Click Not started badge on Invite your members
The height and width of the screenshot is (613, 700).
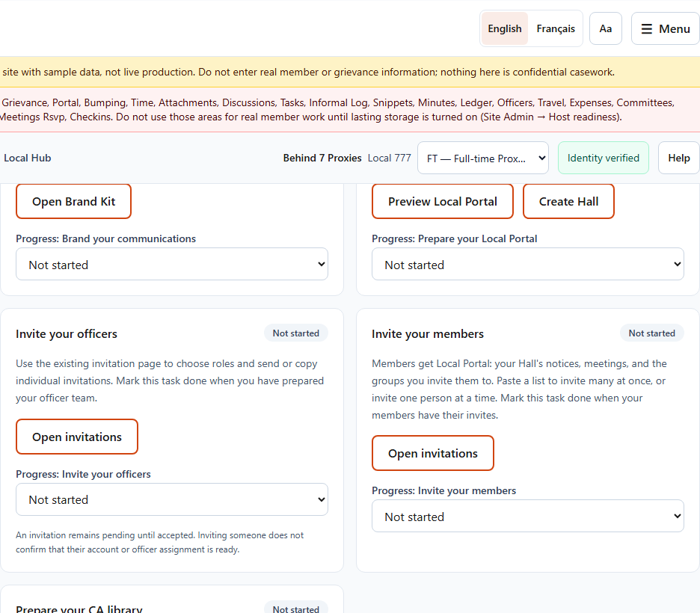coord(652,333)
